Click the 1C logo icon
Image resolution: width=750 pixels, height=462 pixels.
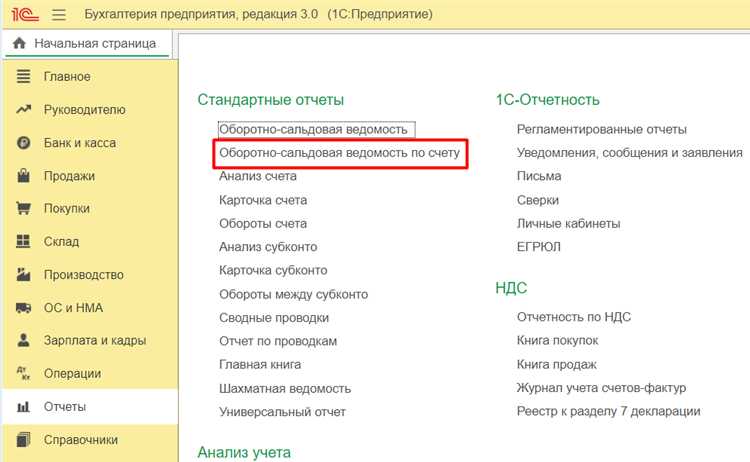point(25,14)
